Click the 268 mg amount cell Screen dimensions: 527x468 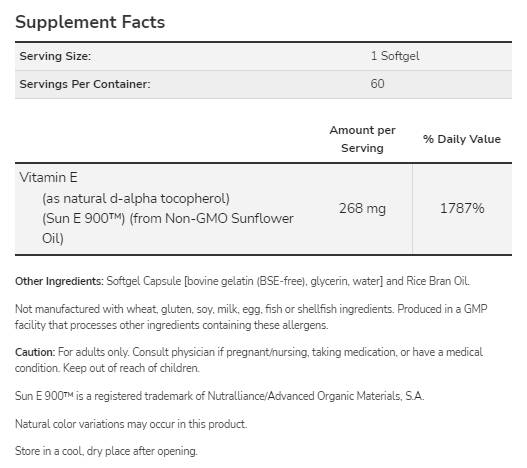[x=362, y=208]
